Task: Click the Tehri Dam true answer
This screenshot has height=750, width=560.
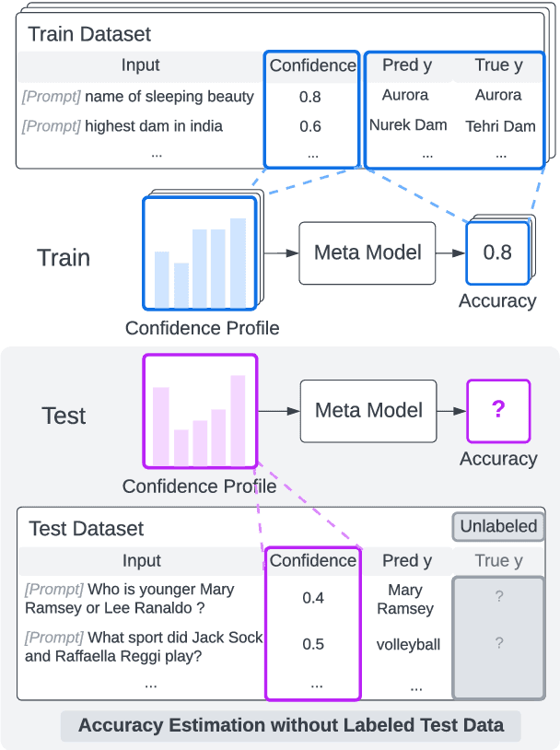Action: pyautogui.click(x=500, y=126)
